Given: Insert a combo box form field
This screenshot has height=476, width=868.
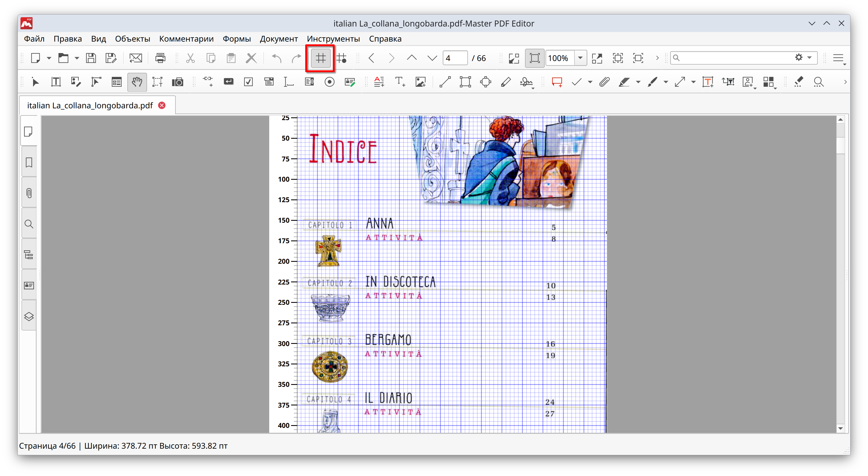Looking at the screenshot, I should (269, 82).
